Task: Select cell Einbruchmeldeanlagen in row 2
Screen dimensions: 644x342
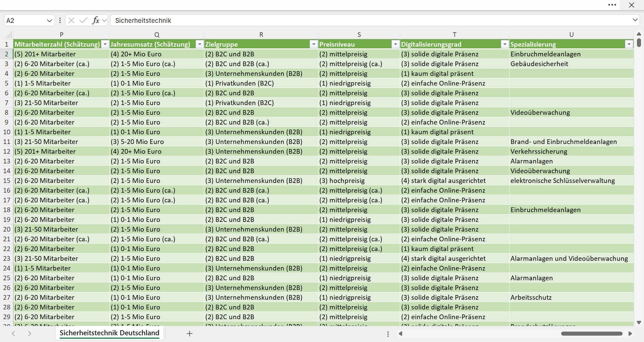Action: pyautogui.click(x=571, y=54)
